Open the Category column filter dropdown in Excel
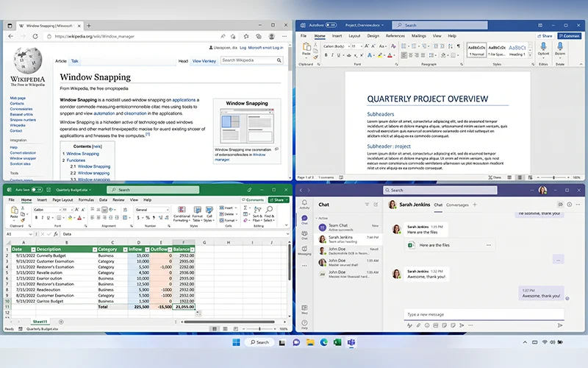The height and width of the screenshot is (368, 588). point(125,250)
